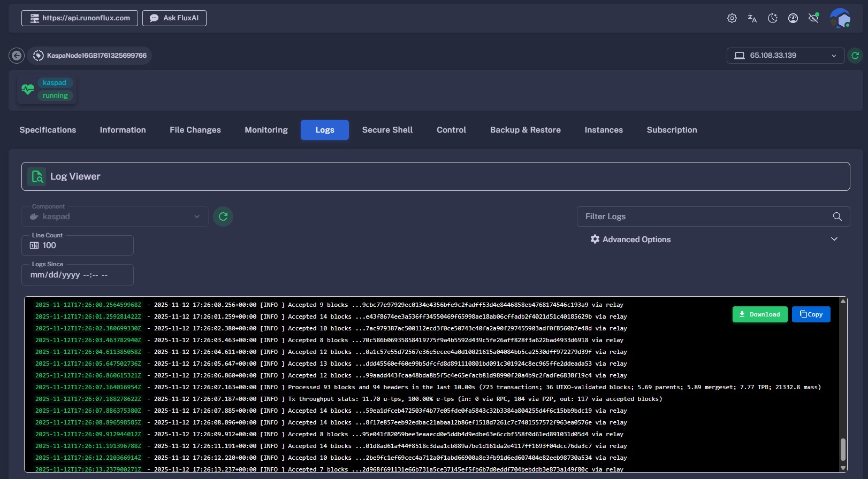
Task: Click the kaspad health heartbeat icon
Action: coord(28,89)
